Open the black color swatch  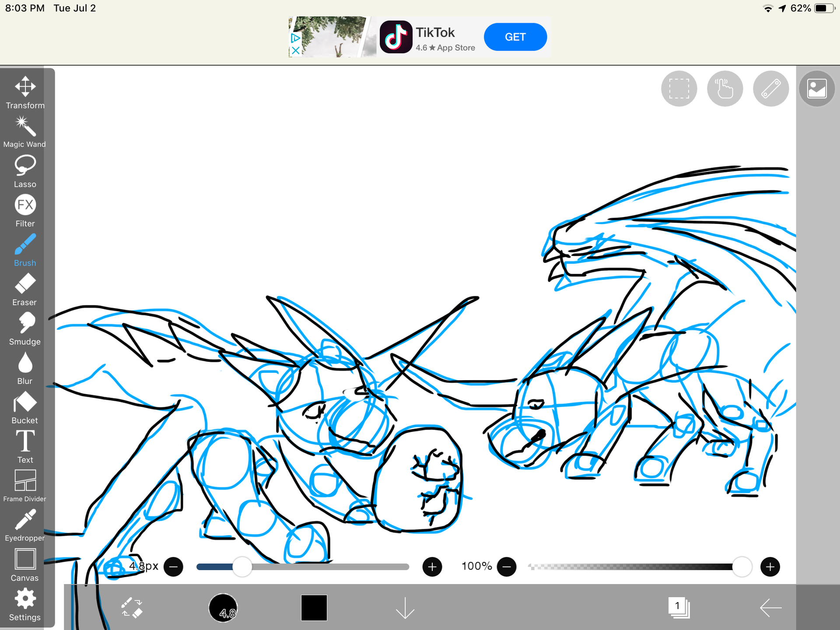[314, 608]
